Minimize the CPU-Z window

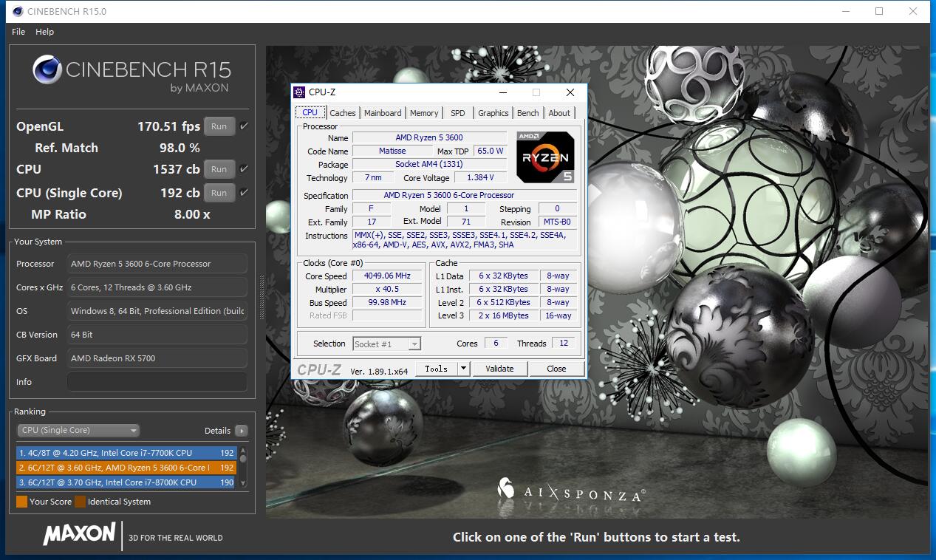pos(503,92)
